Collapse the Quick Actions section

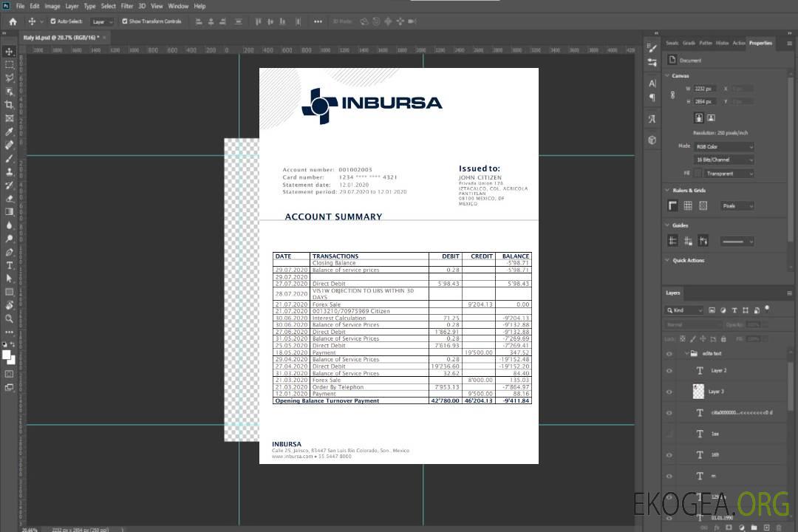click(667, 260)
